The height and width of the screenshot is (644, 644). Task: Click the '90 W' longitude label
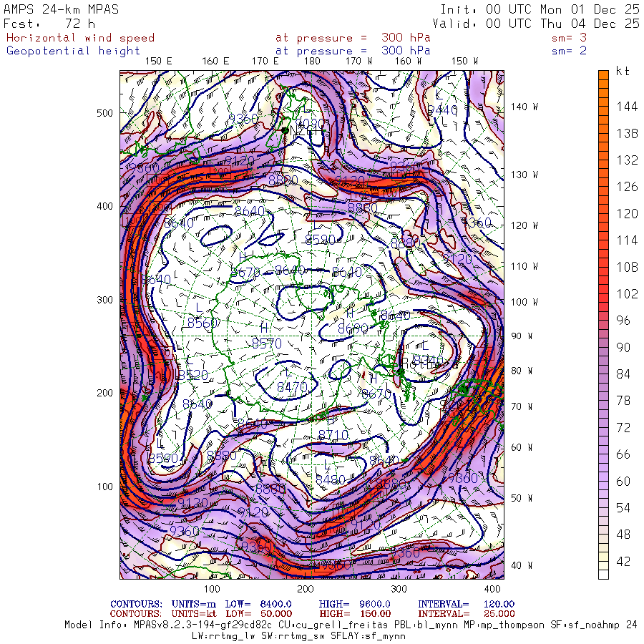click(521, 336)
